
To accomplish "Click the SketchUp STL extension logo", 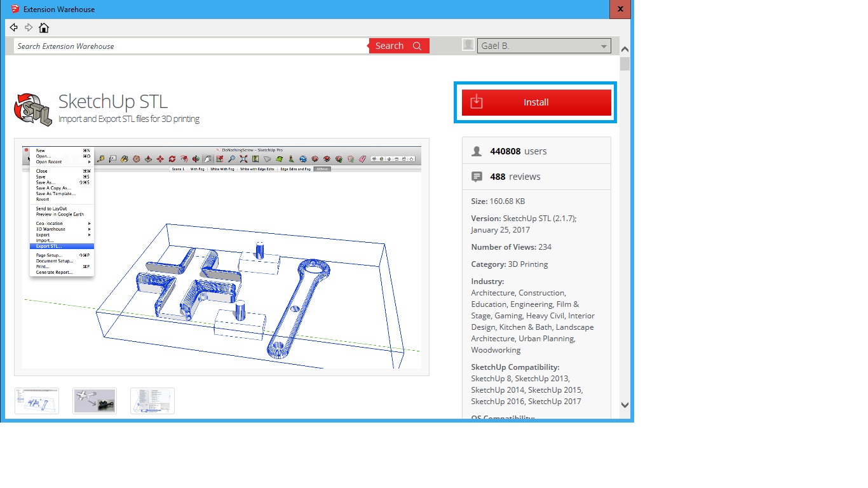I will tap(32, 109).
